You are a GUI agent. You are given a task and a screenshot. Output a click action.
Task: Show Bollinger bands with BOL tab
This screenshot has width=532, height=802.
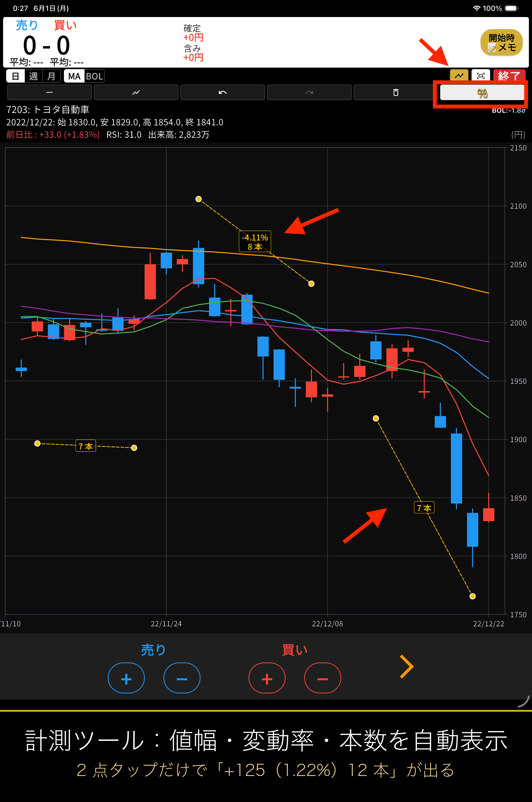[94, 76]
